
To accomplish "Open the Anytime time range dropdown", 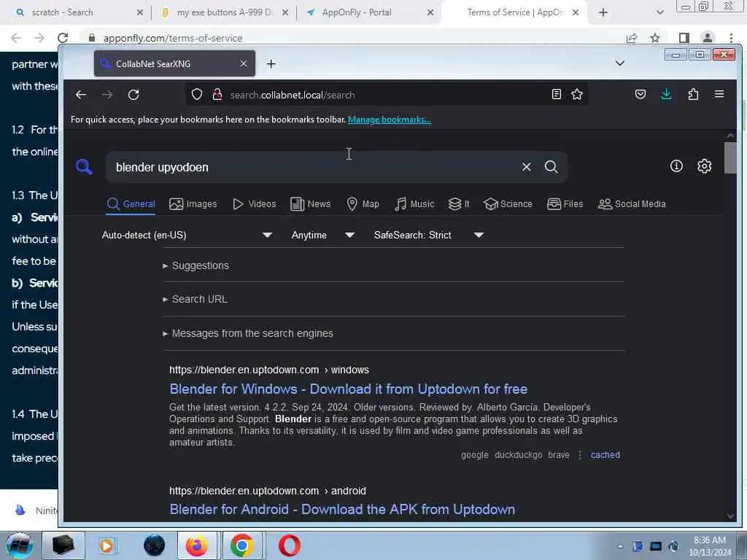I will (322, 235).
